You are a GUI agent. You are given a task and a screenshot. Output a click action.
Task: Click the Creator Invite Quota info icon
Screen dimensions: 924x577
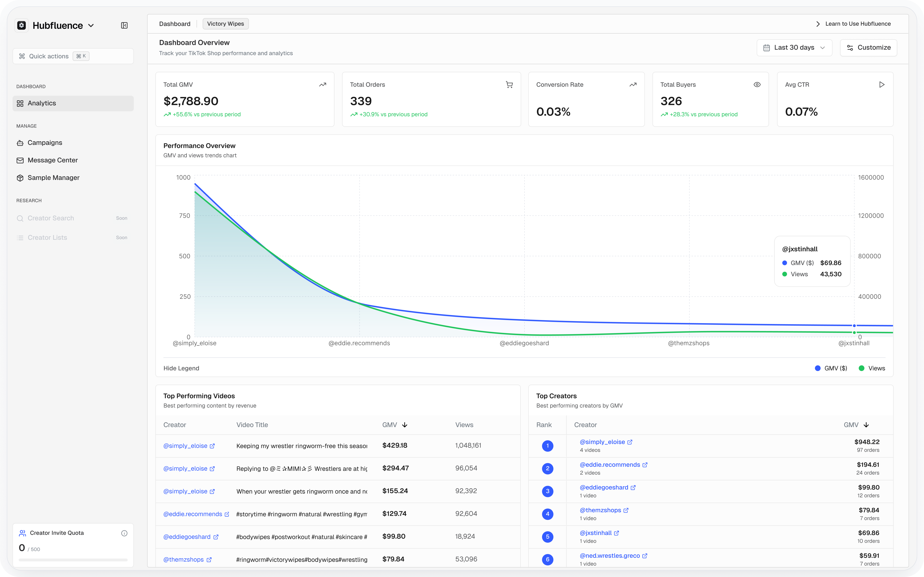point(124,533)
